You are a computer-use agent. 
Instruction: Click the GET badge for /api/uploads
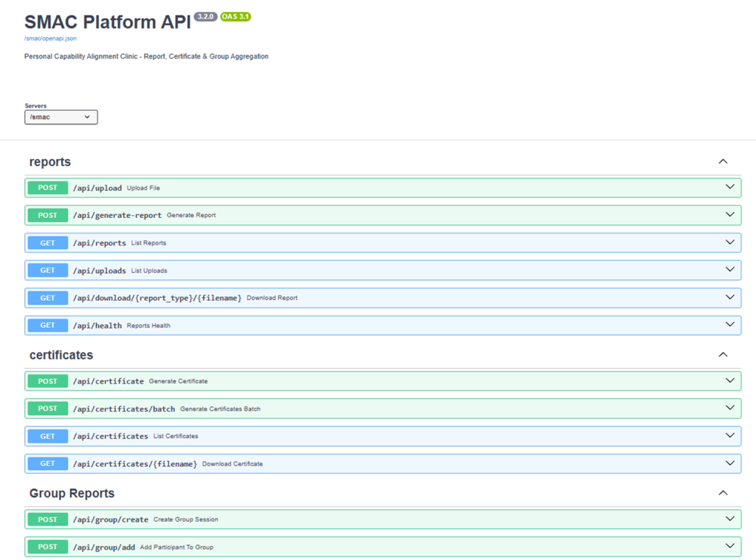47,270
